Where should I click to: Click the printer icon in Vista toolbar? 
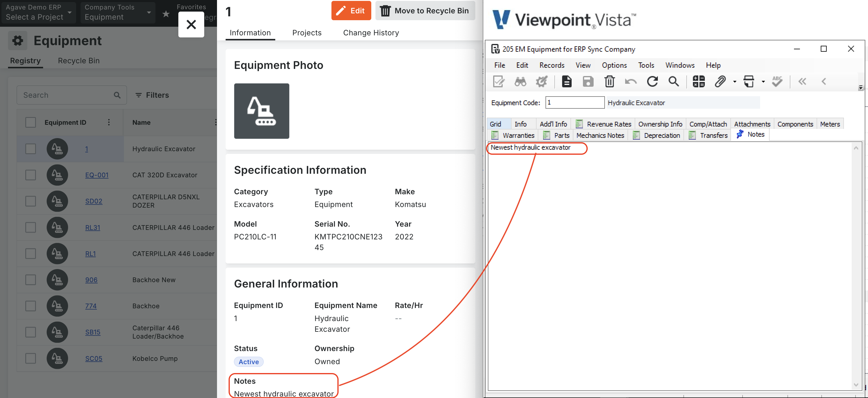[749, 81]
